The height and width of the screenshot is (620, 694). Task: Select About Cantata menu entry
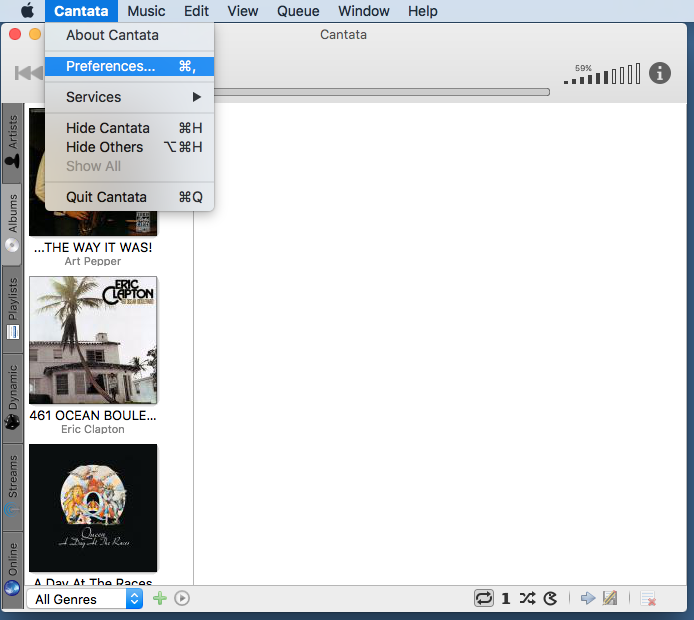point(129,35)
